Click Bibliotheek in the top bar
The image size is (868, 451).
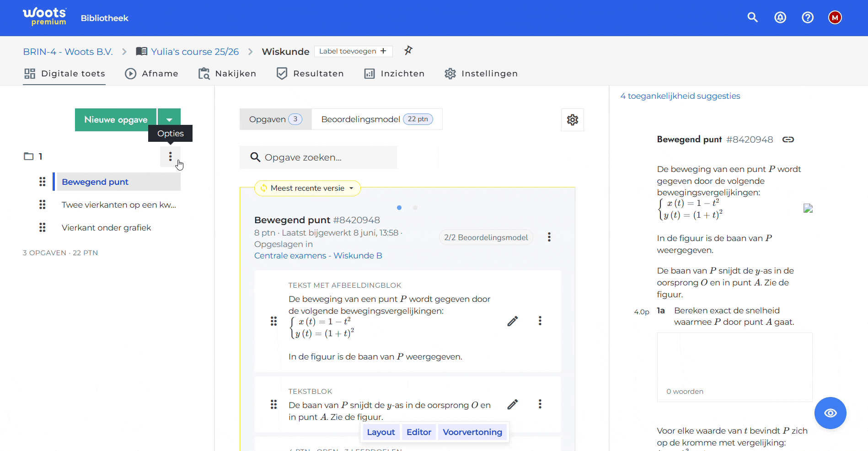[x=105, y=18]
